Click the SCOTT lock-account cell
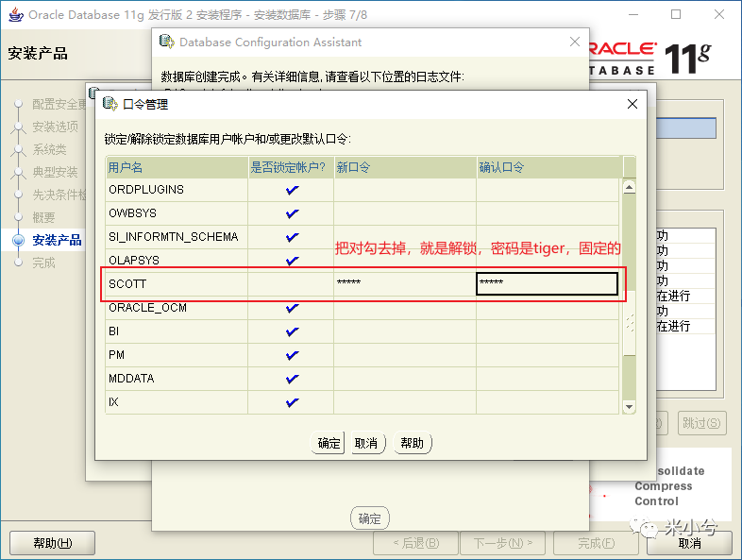Screen dimensions: 742x560 click(x=291, y=284)
